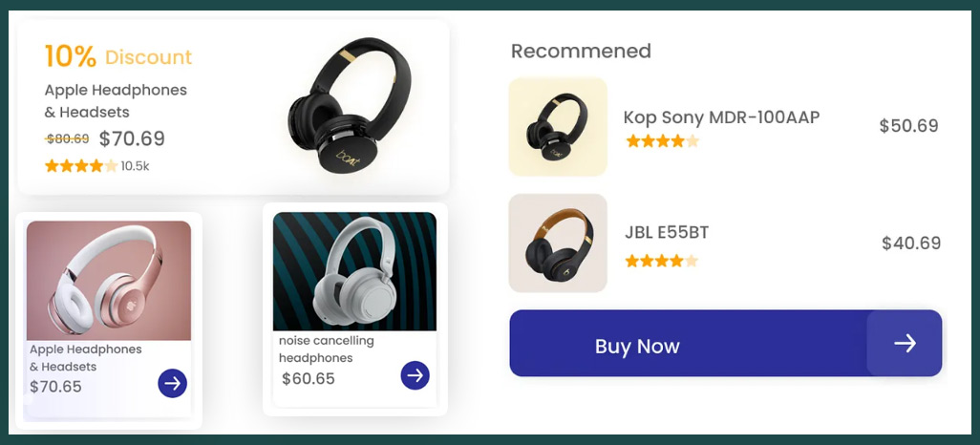Click the 10% Discount heading

[118, 57]
